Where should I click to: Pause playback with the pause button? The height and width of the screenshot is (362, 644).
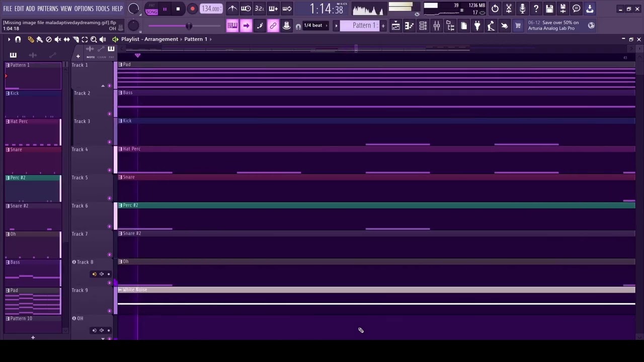pos(165,9)
